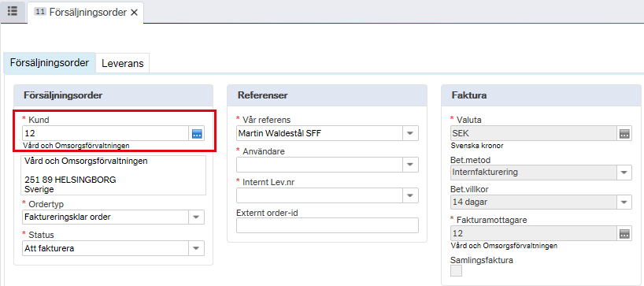This screenshot has height=286, width=644.
Task: Close the Försäljningsorder tab with the X
Action: coord(134,13)
